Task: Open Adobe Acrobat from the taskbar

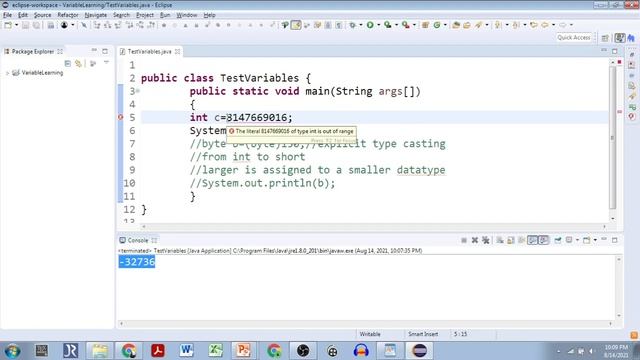Action: tap(158, 351)
